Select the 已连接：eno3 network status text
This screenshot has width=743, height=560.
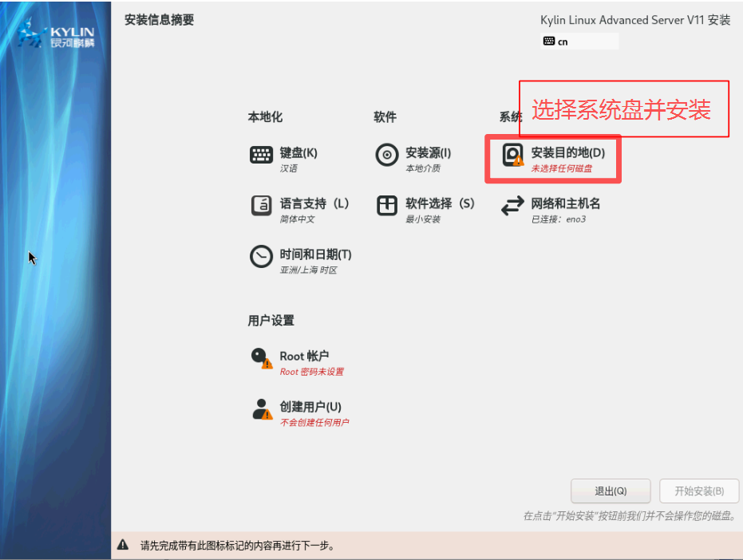click(559, 219)
